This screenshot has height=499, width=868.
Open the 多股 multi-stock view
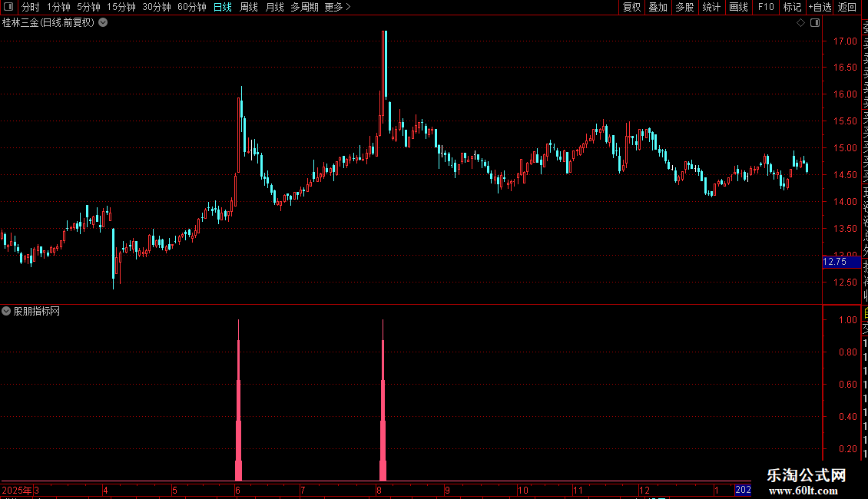tap(684, 7)
